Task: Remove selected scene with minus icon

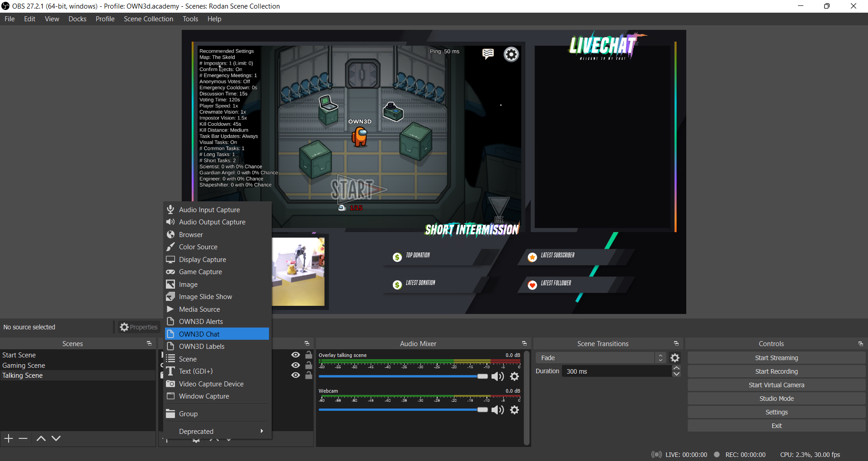Action: pyautogui.click(x=24, y=438)
